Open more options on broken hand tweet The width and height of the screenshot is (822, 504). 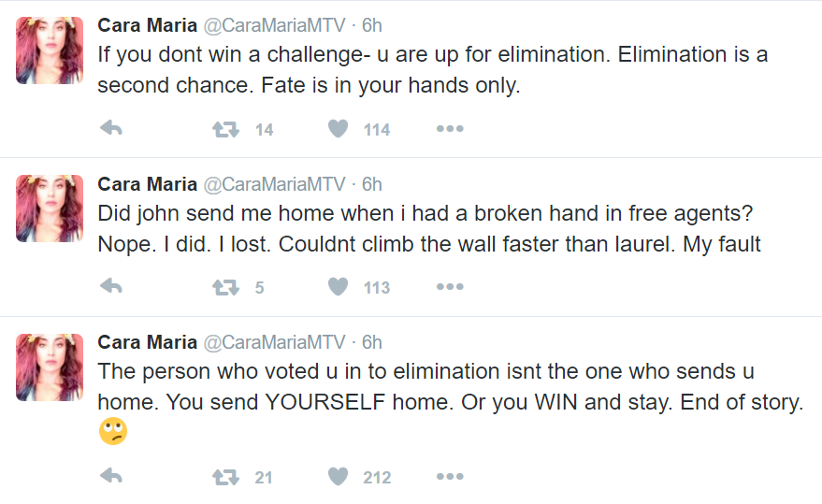point(450,287)
